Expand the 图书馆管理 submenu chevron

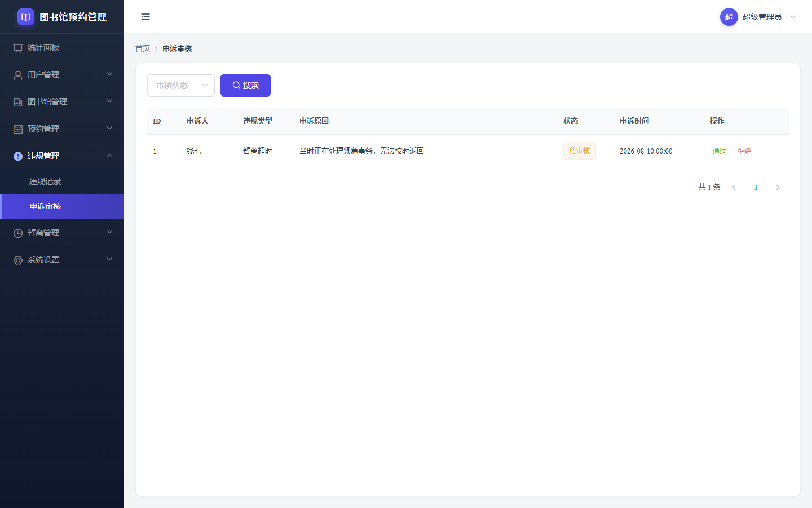109,101
